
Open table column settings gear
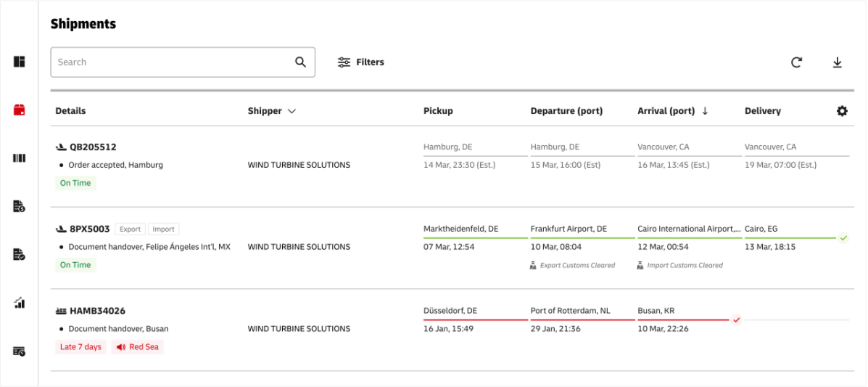click(842, 111)
